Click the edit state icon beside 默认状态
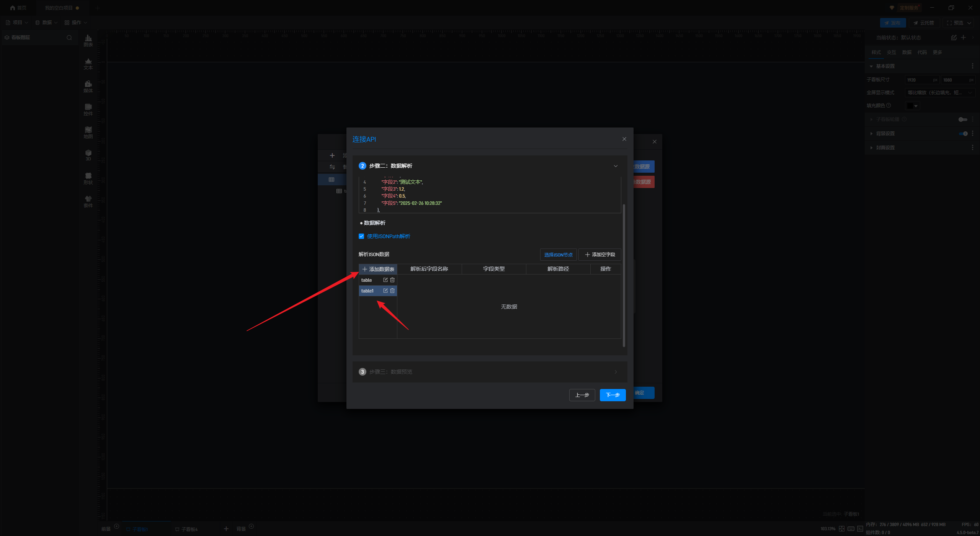 (954, 38)
